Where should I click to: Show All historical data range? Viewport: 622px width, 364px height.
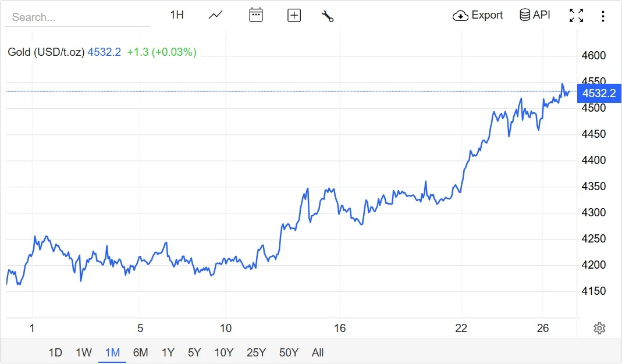pos(318,352)
